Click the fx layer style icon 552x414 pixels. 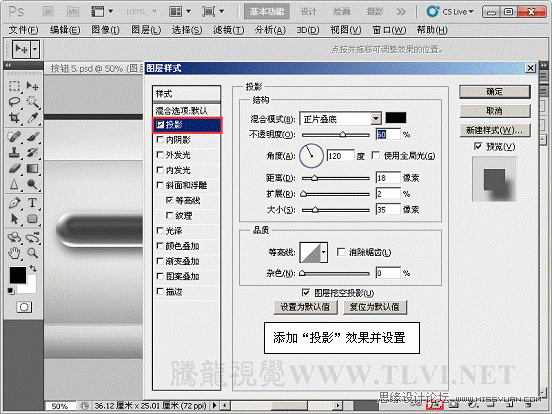coord(435,405)
